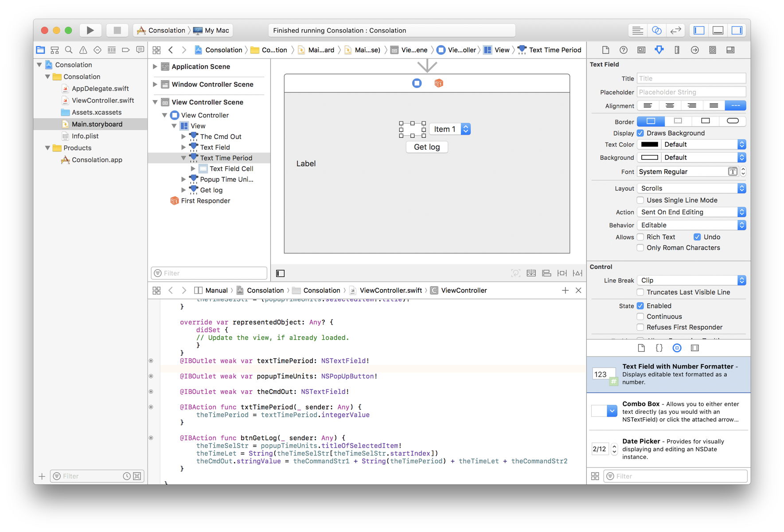The width and height of the screenshot is (784, 532).
Task: Open the Line Break dropdown
Action: point(691,280)
